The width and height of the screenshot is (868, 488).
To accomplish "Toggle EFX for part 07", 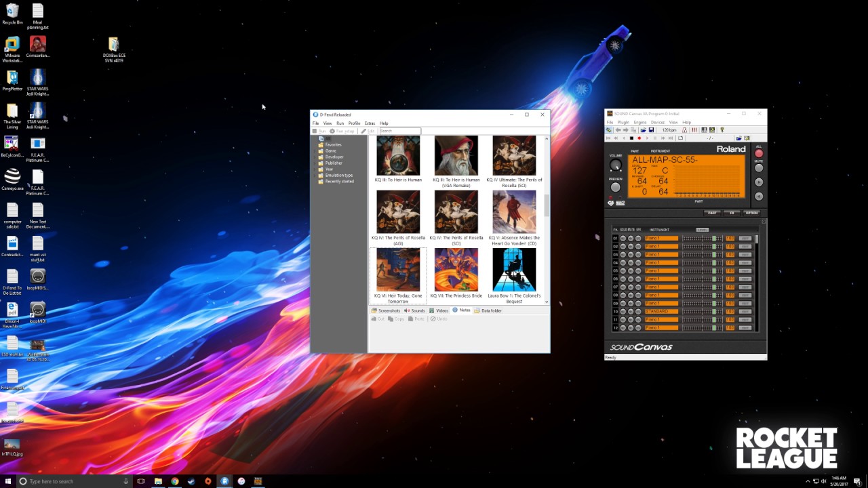I will (638, 287).
